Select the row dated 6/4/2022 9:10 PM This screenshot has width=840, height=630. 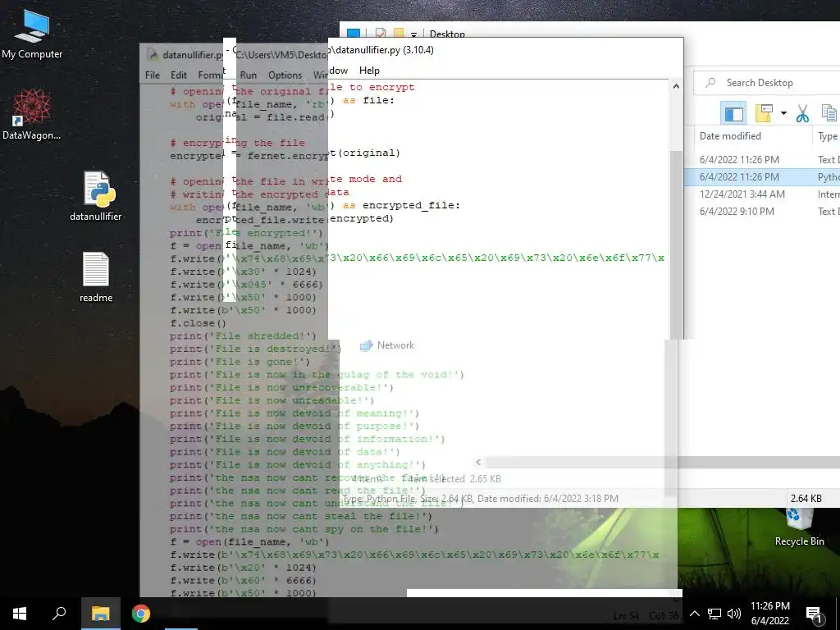(x=762, y=211)
